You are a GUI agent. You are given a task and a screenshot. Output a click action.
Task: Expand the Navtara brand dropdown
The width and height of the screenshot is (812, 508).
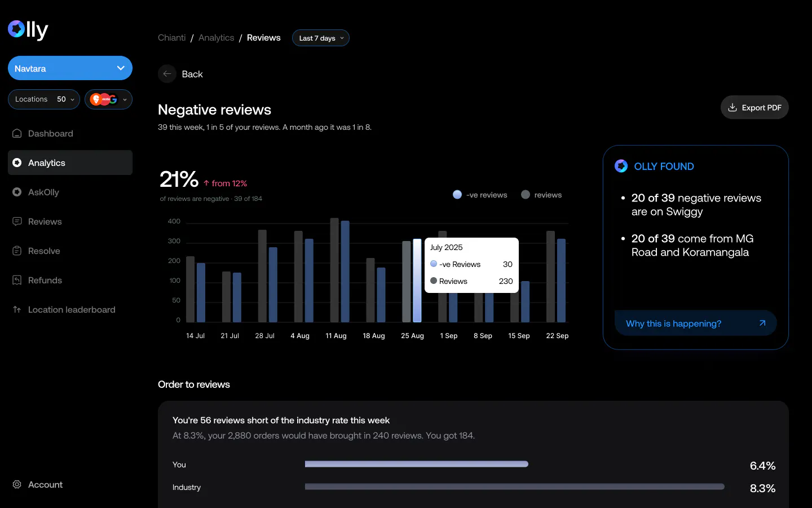(70, 68)
